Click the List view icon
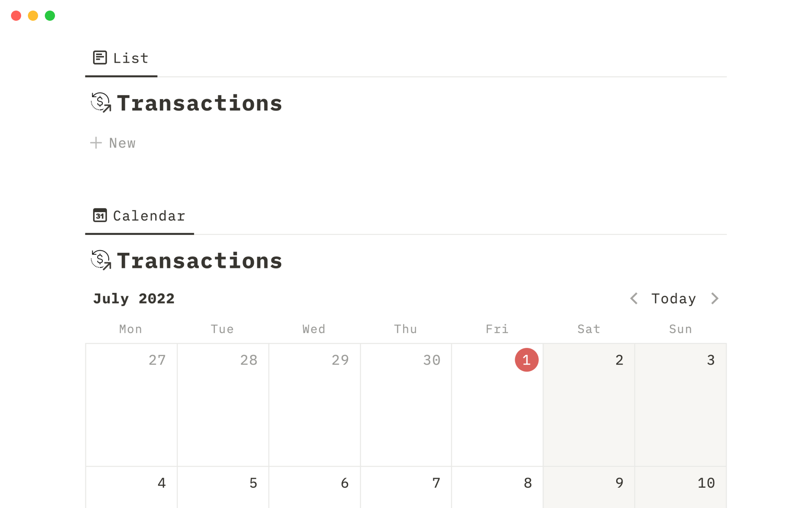The image size is (812, 508). (x=100, y=58)
